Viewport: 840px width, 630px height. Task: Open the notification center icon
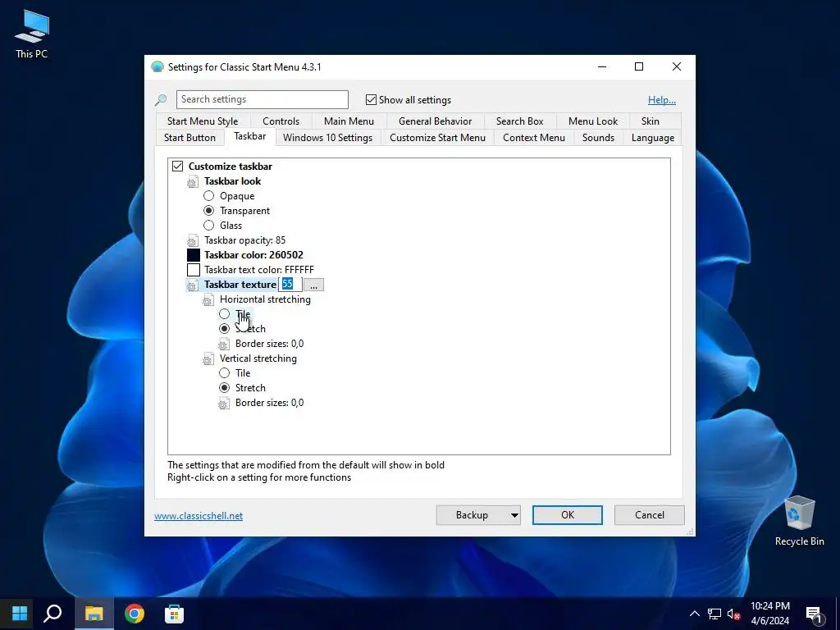[815, 614]
